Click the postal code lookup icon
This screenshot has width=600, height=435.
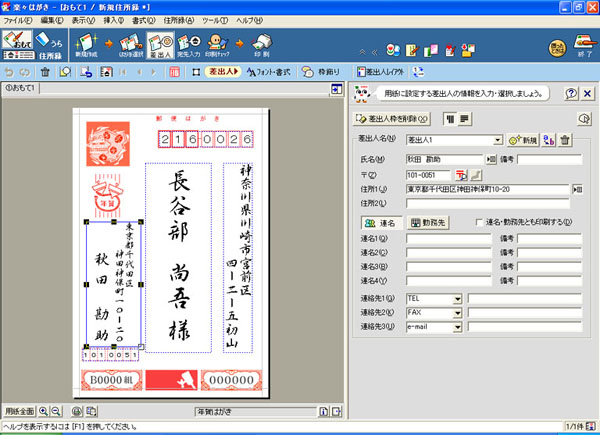click(x=461, y=174)
